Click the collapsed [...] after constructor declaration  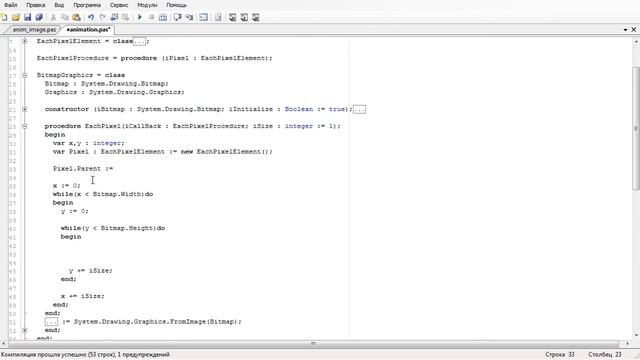tap(360, 109)
